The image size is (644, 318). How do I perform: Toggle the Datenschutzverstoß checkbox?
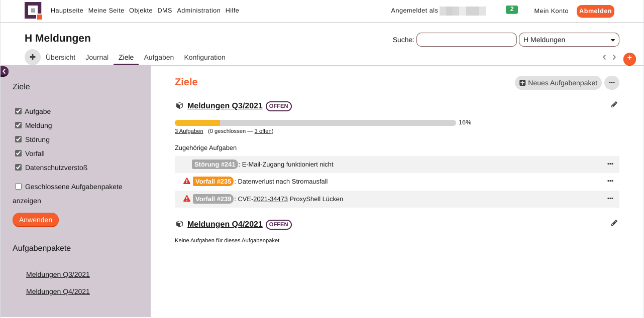click(19, 168)
